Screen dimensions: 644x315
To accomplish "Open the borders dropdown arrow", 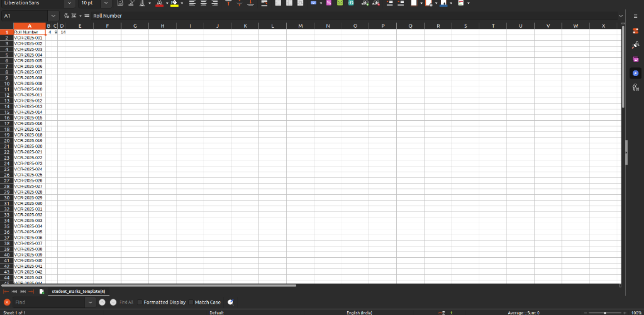I will pyautogui.click(x=421, y=3).
